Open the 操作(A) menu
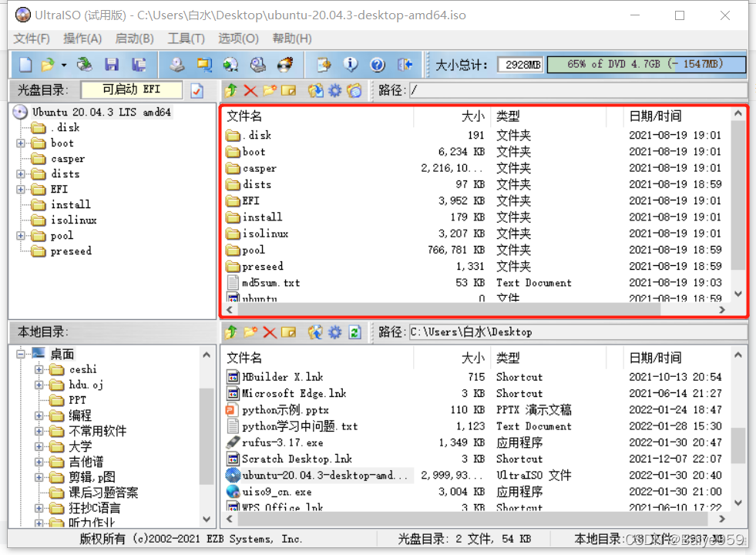Viewport: 756px width, 555px height. (x=82, y=39)
